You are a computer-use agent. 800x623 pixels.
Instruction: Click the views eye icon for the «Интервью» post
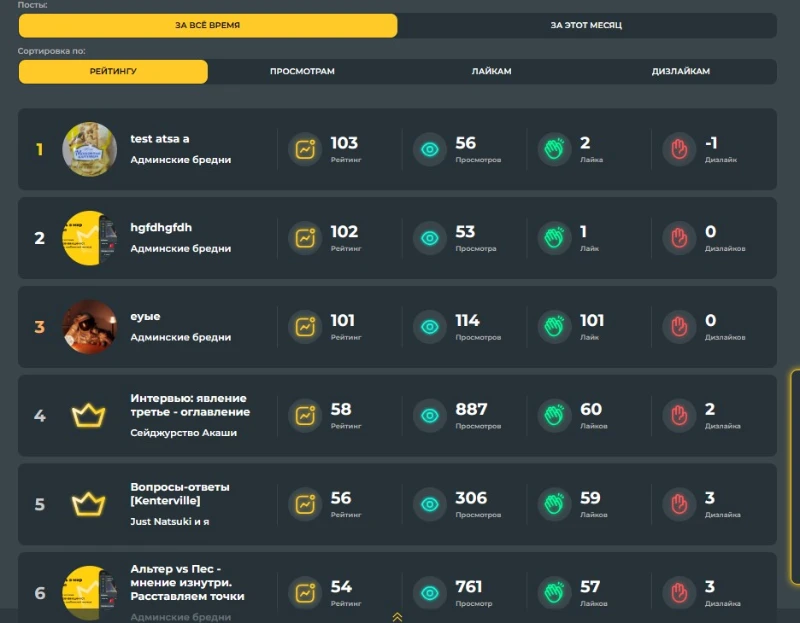[x=430, y=416]
